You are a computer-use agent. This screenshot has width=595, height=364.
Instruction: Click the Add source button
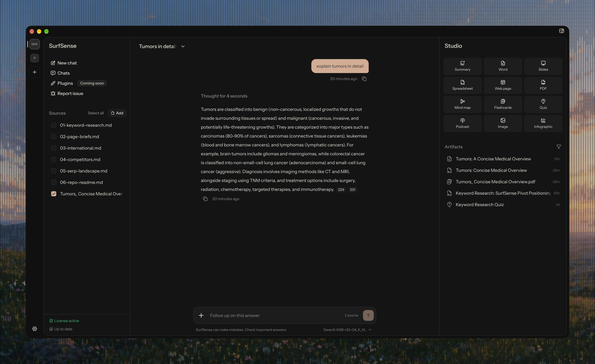point(117,113)
